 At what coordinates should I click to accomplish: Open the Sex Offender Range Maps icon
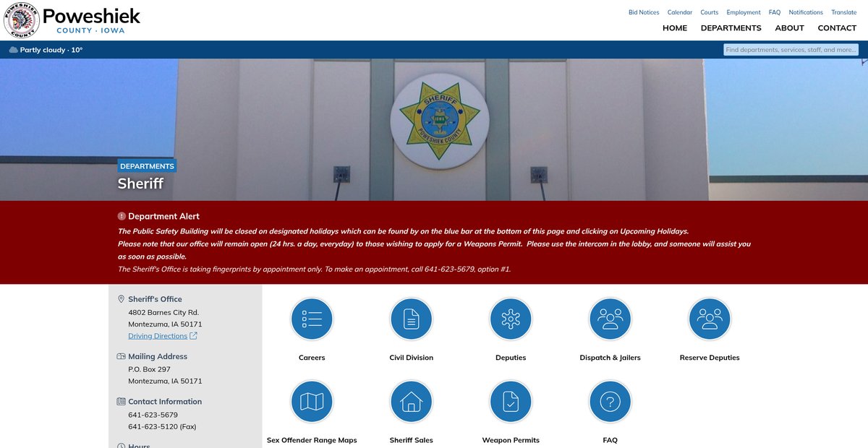[x=312, y=401]
